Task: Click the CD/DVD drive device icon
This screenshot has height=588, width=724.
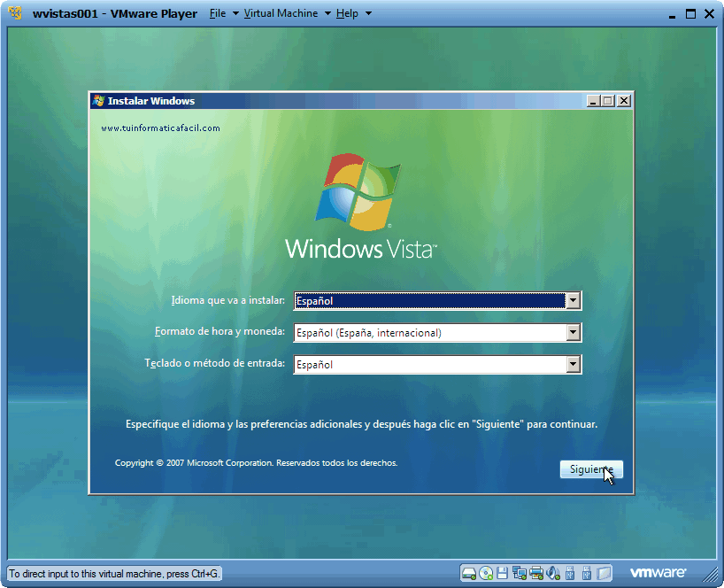Action: [486, 573]
